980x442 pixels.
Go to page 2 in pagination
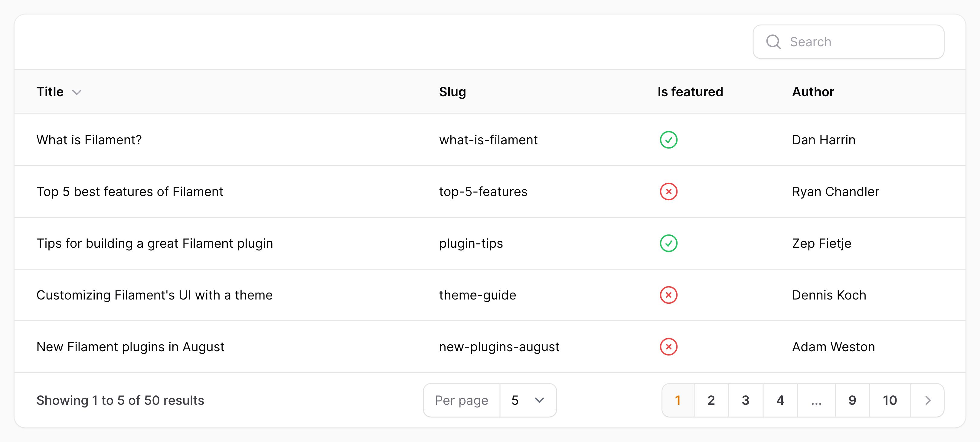click(x=711, y=400)
